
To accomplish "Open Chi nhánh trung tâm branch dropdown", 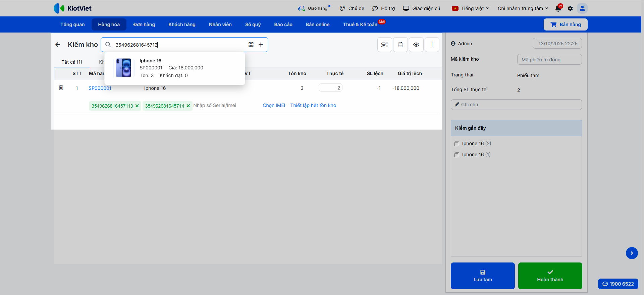I will coord(523,8).
